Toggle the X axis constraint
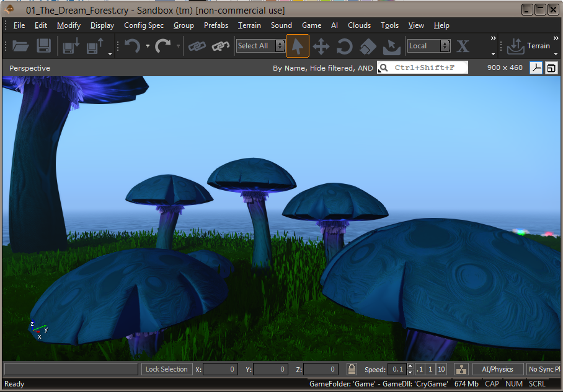This screenshot has height=392, width=563. pyautogui.click(x=463, y=46)
